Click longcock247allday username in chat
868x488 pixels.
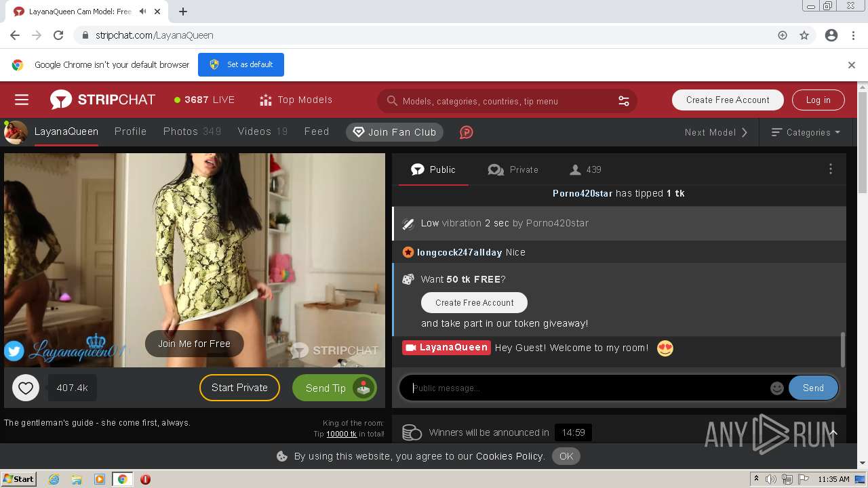pyautogui.click(x=460, y=252)
